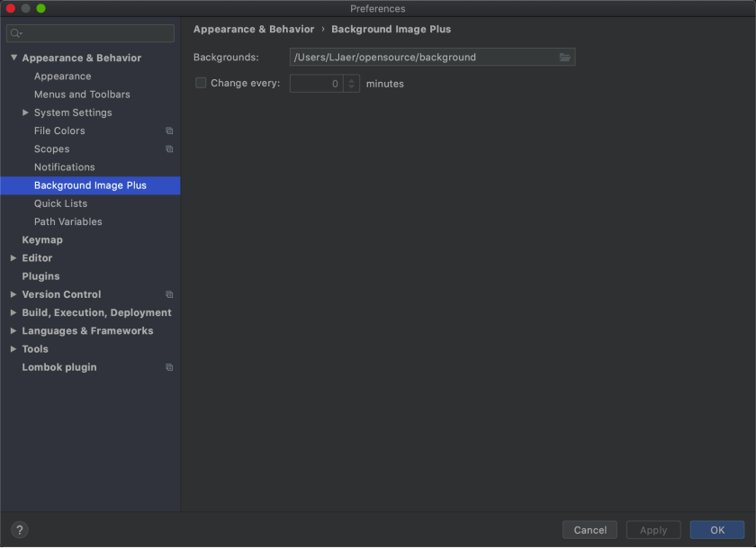Expand the System Settings node
The height and width of the screenshot is (549, 756).
25,112
